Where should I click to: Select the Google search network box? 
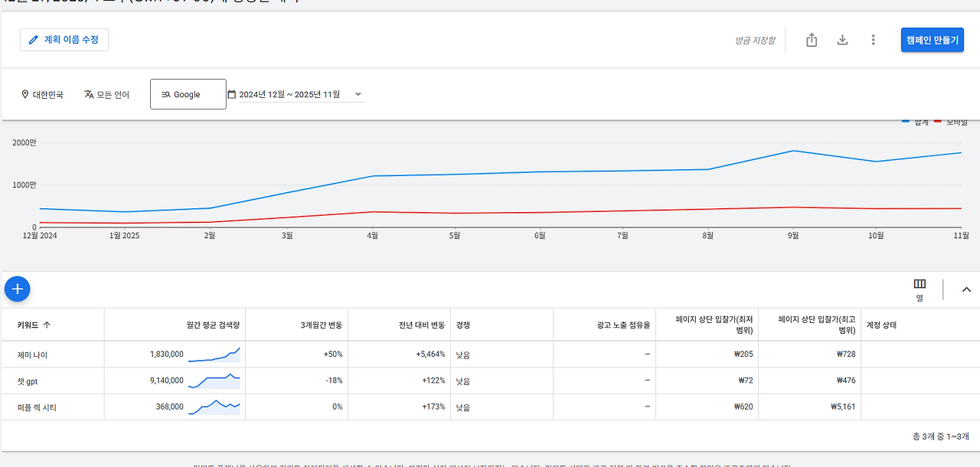(x=188, y=94)
